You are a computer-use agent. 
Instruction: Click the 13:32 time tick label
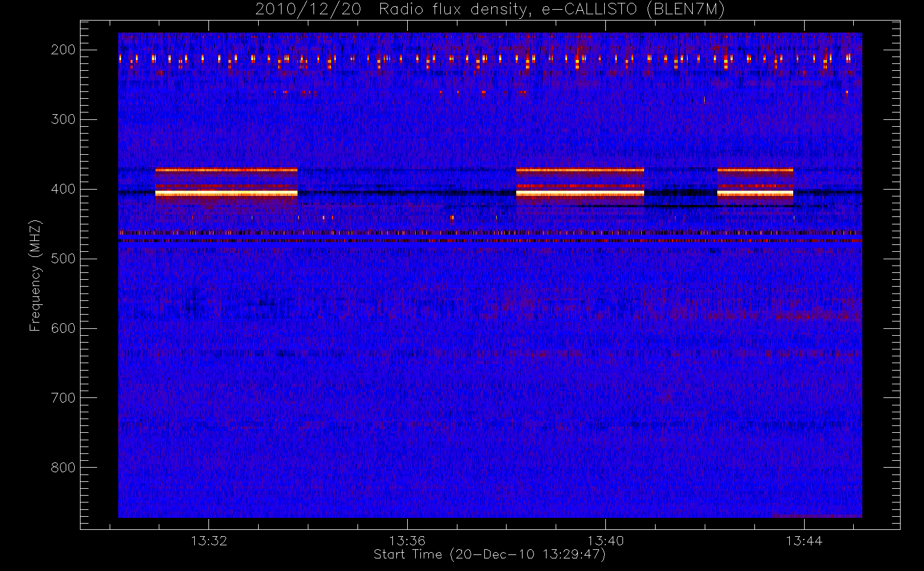coord(209,541)
